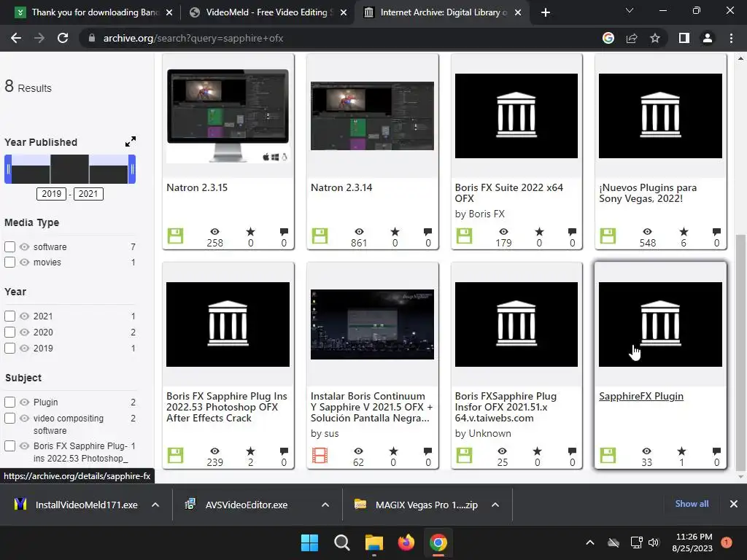Reload the archive.org page
Viewport: 747px width, 560px height.
63,38
